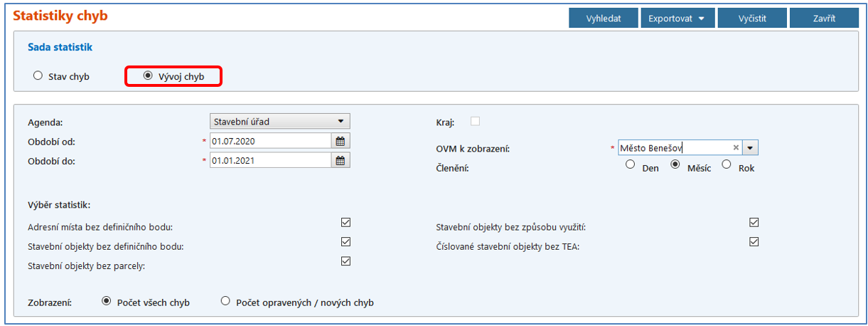Image resolution: width=868 pixels, height=326 pixels.
Task: Click the Období od date field
Action: pyautogui.click(x=270, y=141)
